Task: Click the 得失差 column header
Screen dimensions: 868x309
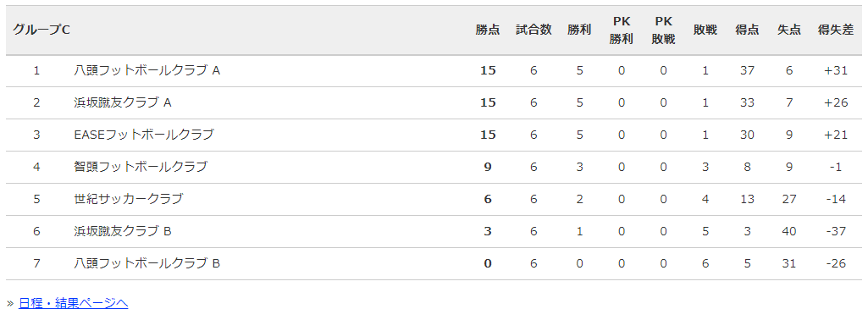Action: [836, 30]
